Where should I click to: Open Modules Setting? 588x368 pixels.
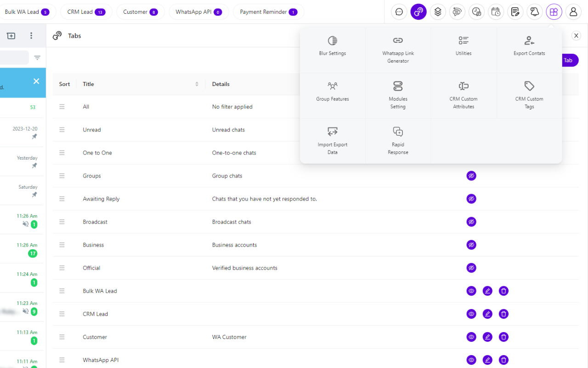[398, 95]
